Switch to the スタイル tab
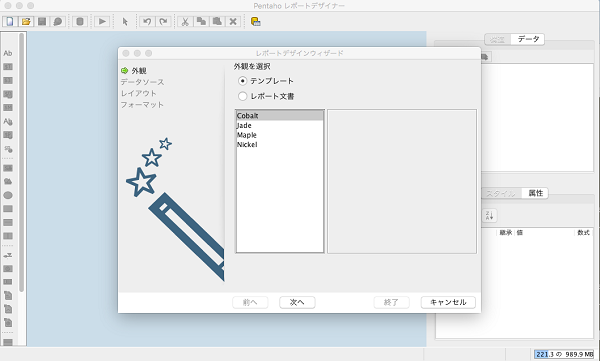This screenshot has width=600, height=361. click(501, 193)
